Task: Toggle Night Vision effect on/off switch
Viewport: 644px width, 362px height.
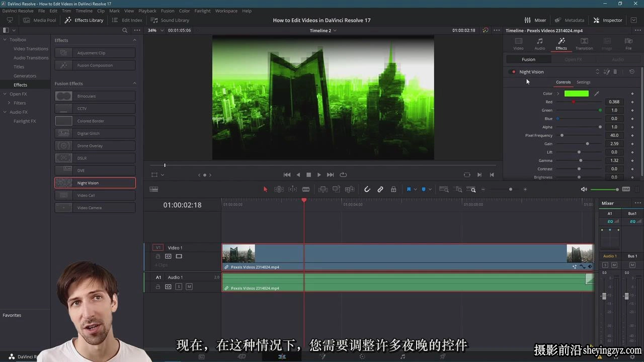Action: pos(513,72)
